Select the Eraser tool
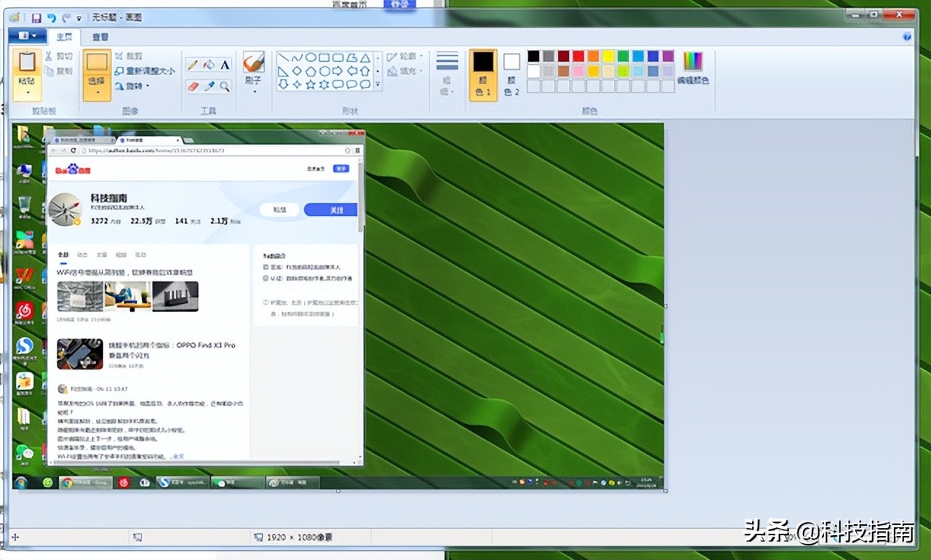This screenshot has height=560, width=931. point(193,86)
